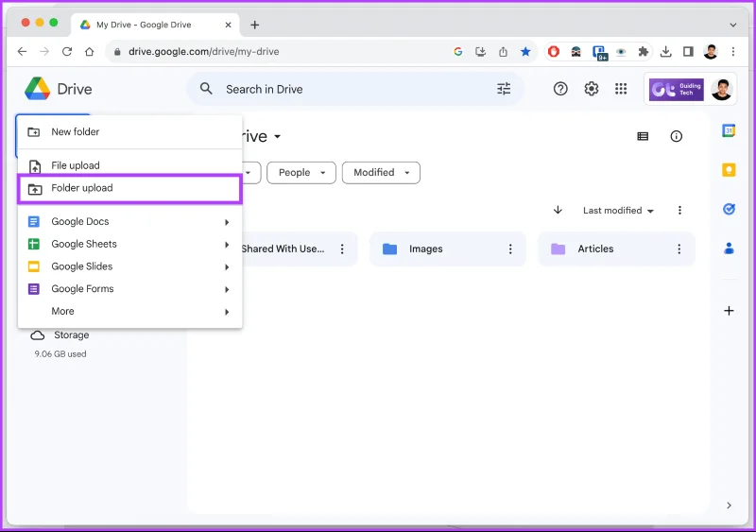Screen dimensions: 756x532
Task: Expand Google Forms submenu arrow
Action: [227, 289]
